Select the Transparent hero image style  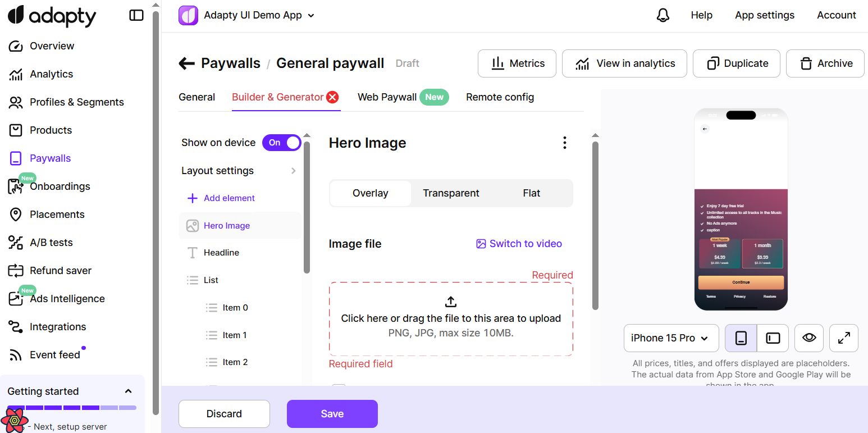(x=451, y=193)
